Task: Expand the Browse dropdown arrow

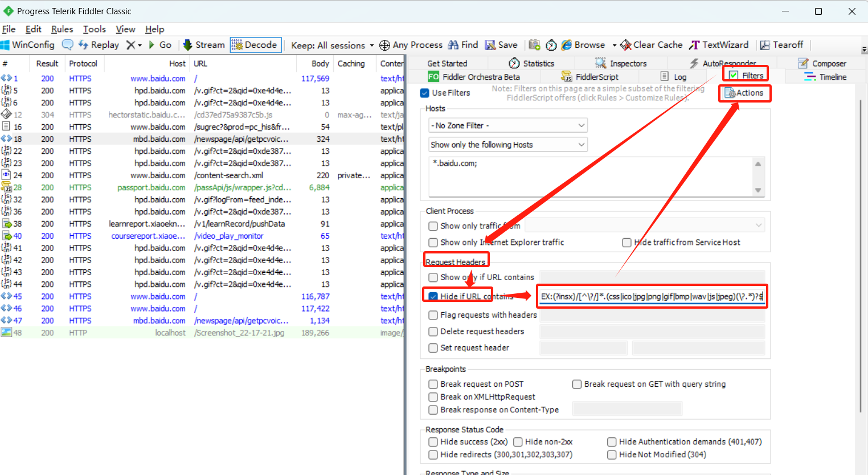Action: click(615, 45)
